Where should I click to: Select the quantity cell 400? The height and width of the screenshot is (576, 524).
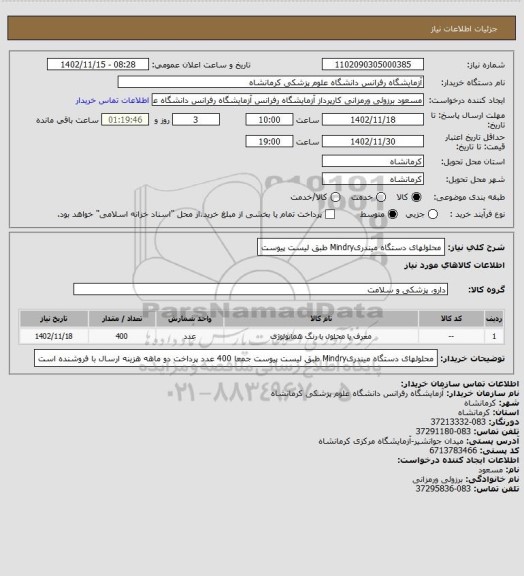click(122, 336)
